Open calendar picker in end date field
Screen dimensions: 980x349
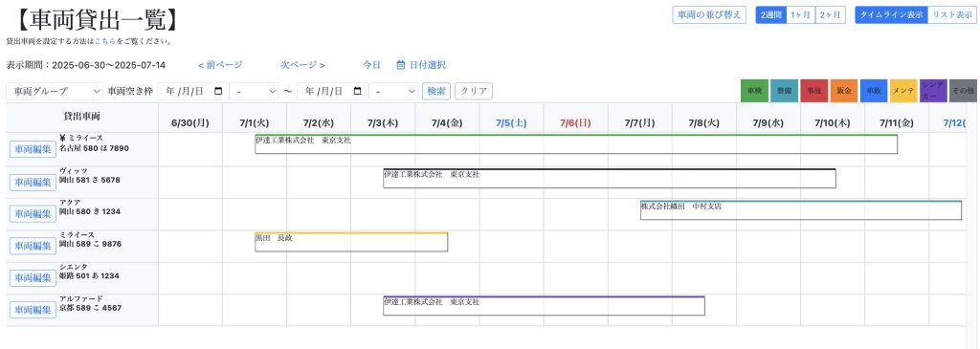pyautogui.click(x=358, y=91)
